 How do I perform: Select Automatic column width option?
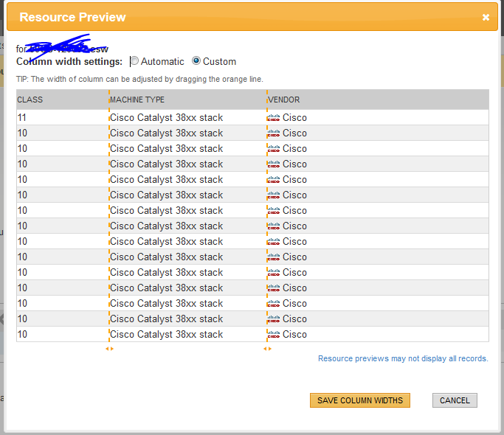[135, 60]
